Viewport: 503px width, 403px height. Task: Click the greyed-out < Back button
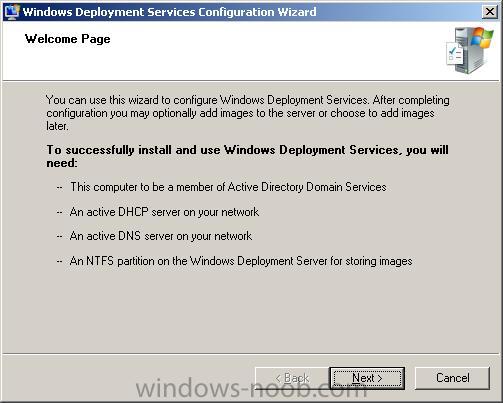(292, 378)
